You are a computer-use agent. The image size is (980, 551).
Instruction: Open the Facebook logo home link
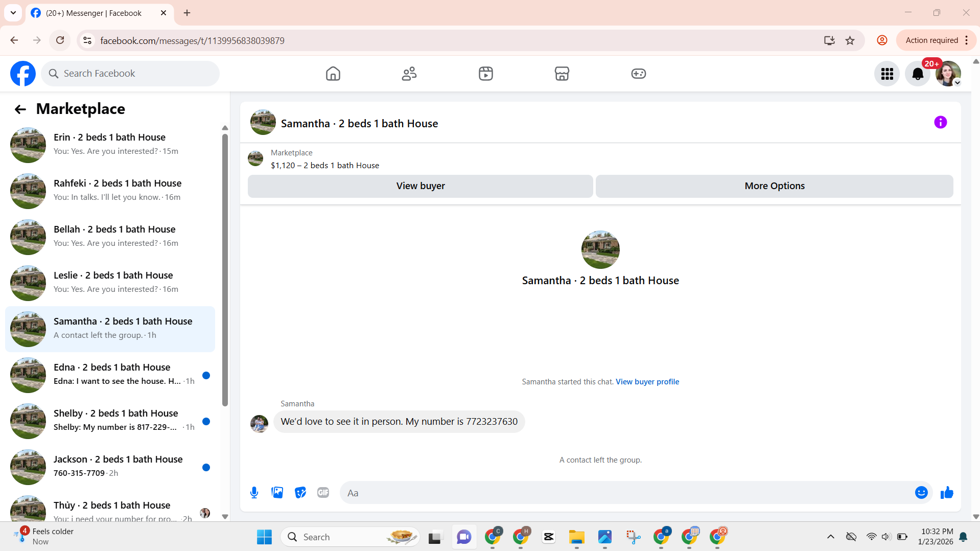[23, 74]
